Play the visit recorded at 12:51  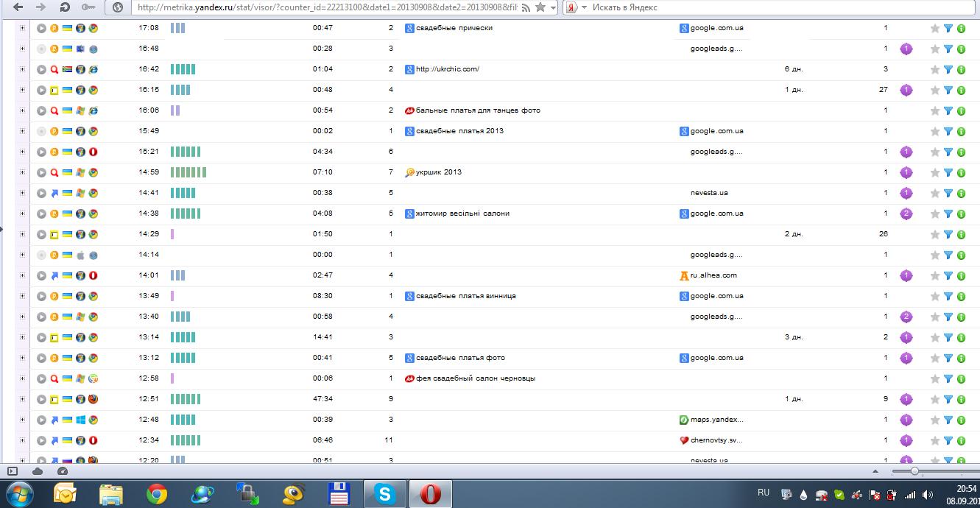42,399
